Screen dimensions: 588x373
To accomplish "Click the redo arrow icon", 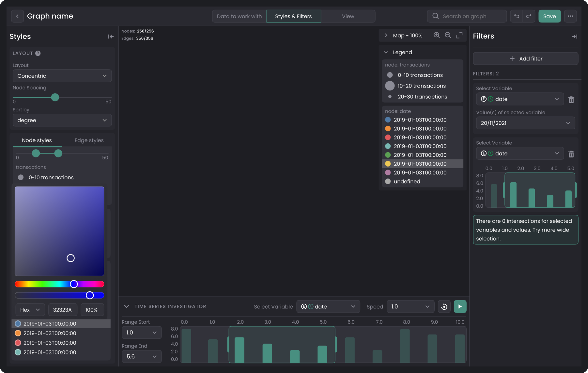I will 529,16.
